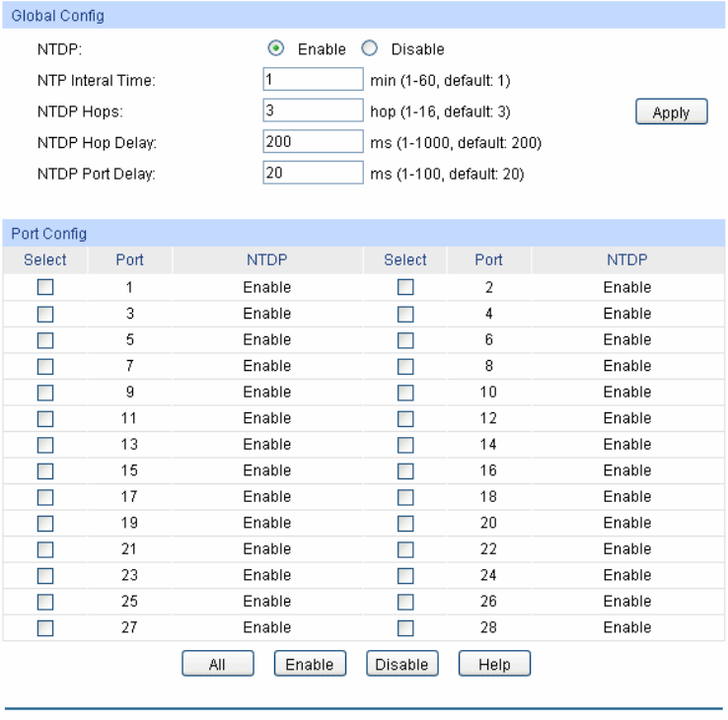Viewport: 728px width, 720px height.
Task: Check the select box for port 25
Action: [45, 602]
